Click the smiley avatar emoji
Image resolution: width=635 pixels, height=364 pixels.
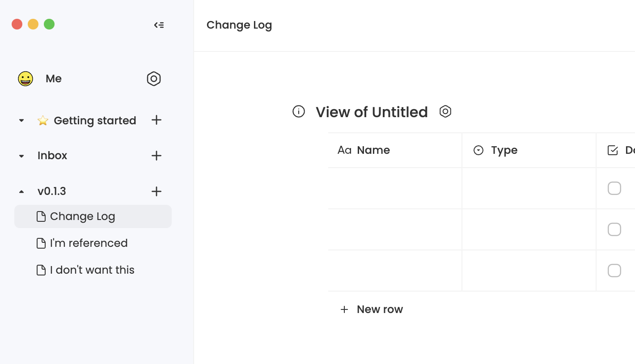pos(25,79)
